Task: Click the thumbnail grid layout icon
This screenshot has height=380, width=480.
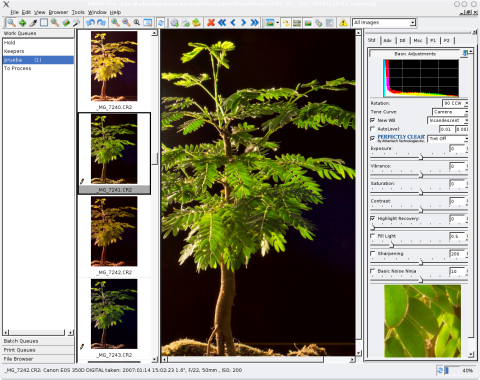Action: [x=297, y=23]
